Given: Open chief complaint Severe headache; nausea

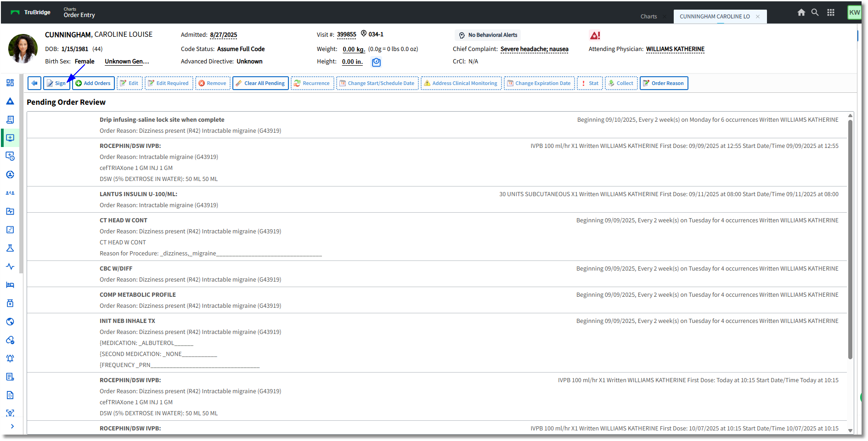Looking at the screenshot, I should 535,49.
